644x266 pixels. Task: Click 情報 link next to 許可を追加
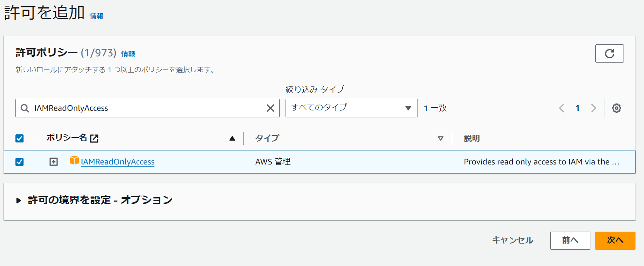point(96,16)
